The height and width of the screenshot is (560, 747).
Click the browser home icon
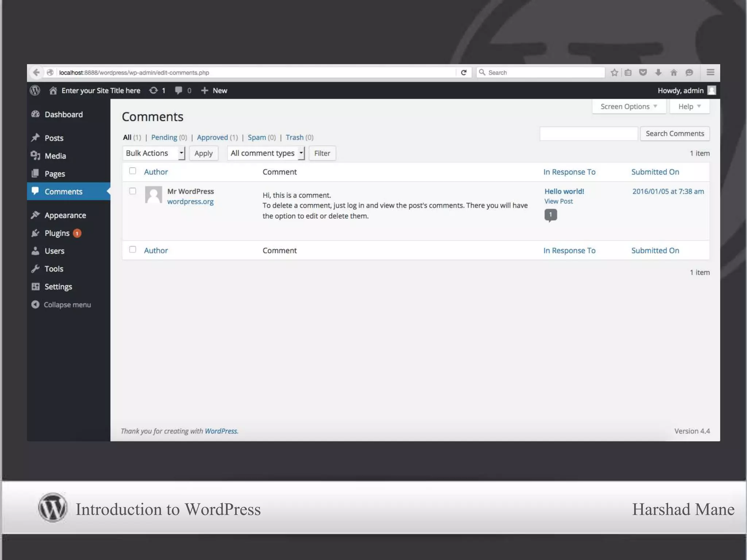tap(674, 72)
